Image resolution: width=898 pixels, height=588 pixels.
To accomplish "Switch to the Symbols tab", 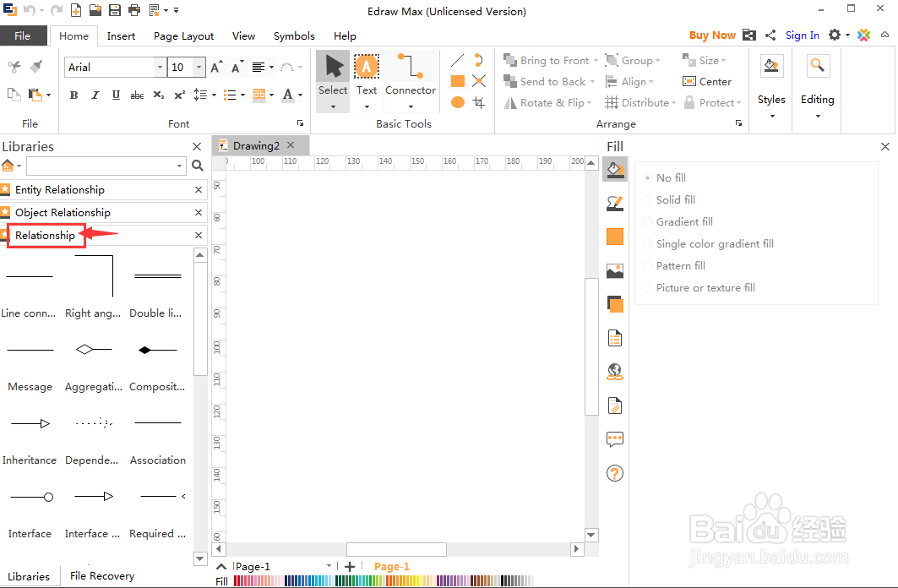I will point(294,36).
